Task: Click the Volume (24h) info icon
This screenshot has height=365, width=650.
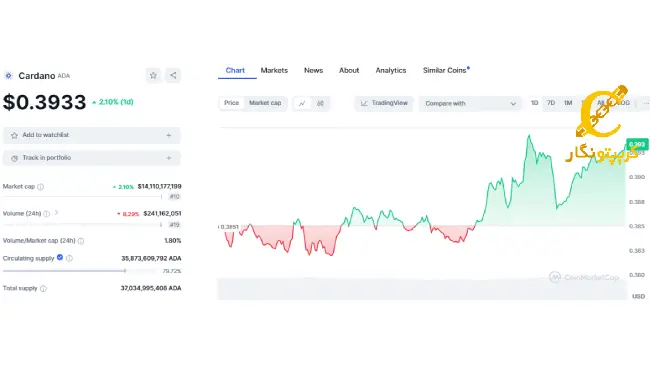Action: coord(46,214)
